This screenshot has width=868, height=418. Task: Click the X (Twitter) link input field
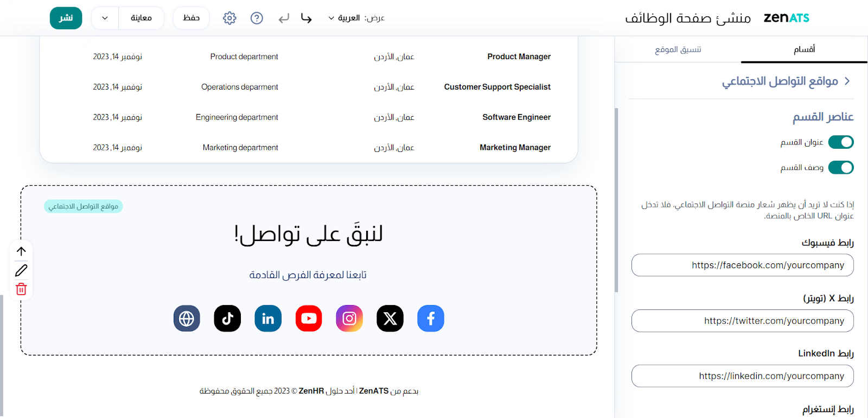tap(742, 321)
